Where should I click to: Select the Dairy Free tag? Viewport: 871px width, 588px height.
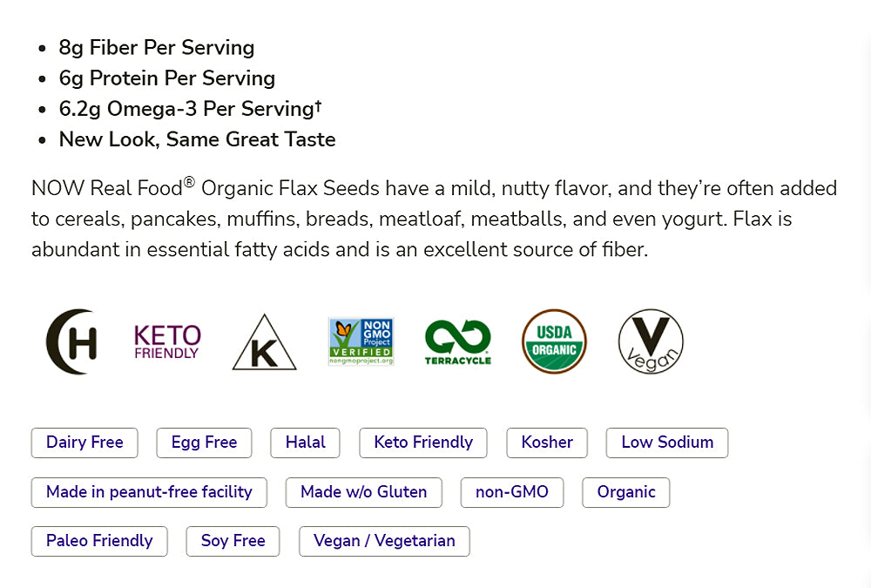click(x=84, y=443)
